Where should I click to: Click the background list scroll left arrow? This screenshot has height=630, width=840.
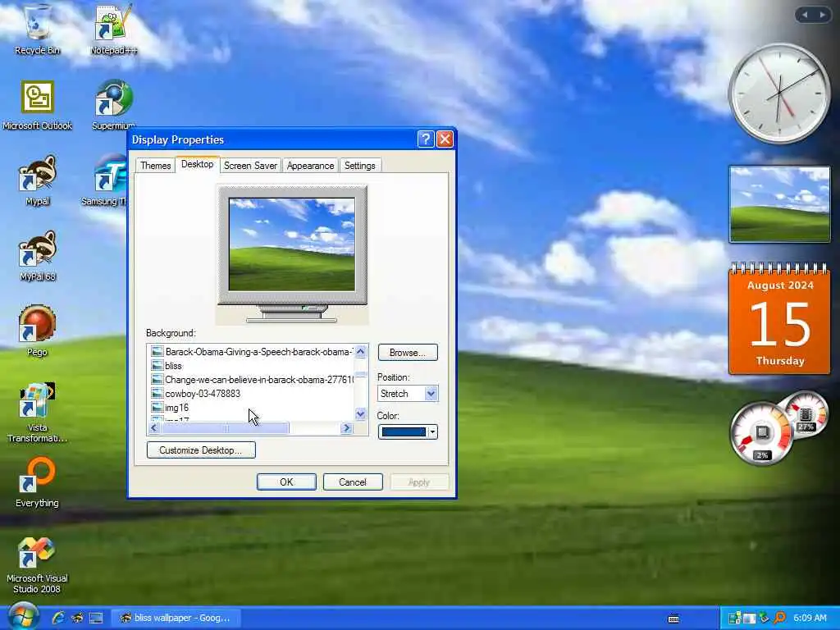click(154, 428)
